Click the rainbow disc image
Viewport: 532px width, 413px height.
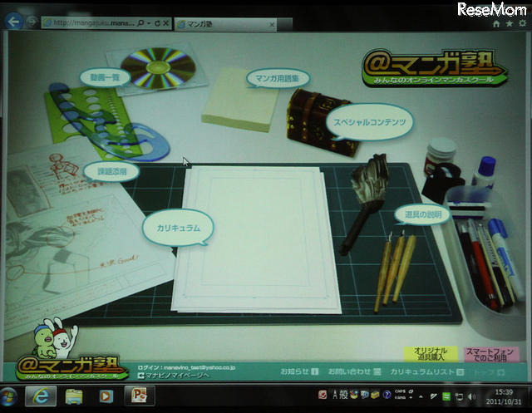(158, 68)
